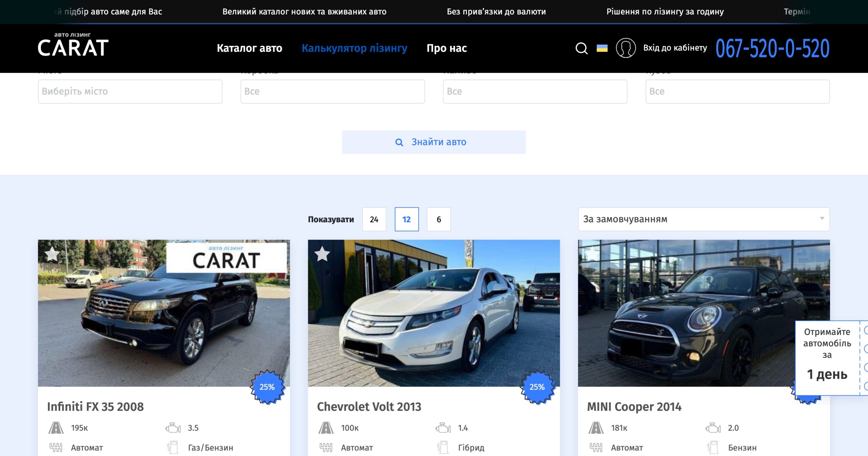Viewport: 868px width, 456px height.
Task: Click 'Газ/Бензин' fuel text on Infiniti
Action: [x=211, y=448]
